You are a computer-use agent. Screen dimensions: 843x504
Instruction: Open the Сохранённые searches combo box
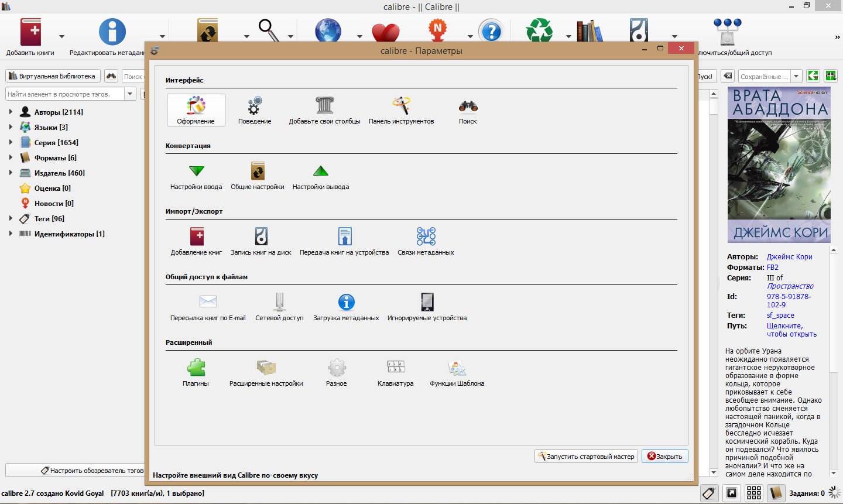point(770,76)
